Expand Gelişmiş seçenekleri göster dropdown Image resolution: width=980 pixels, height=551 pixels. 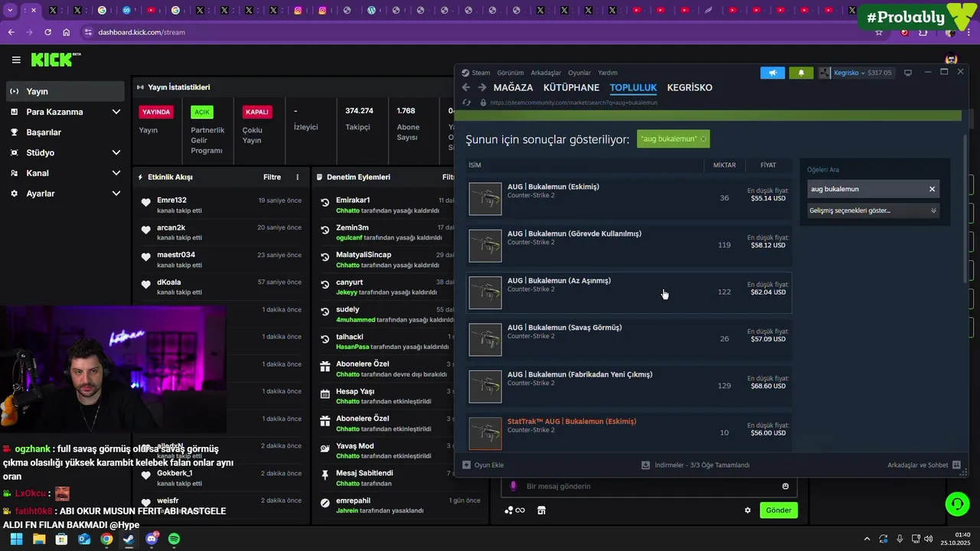[873, 210]
